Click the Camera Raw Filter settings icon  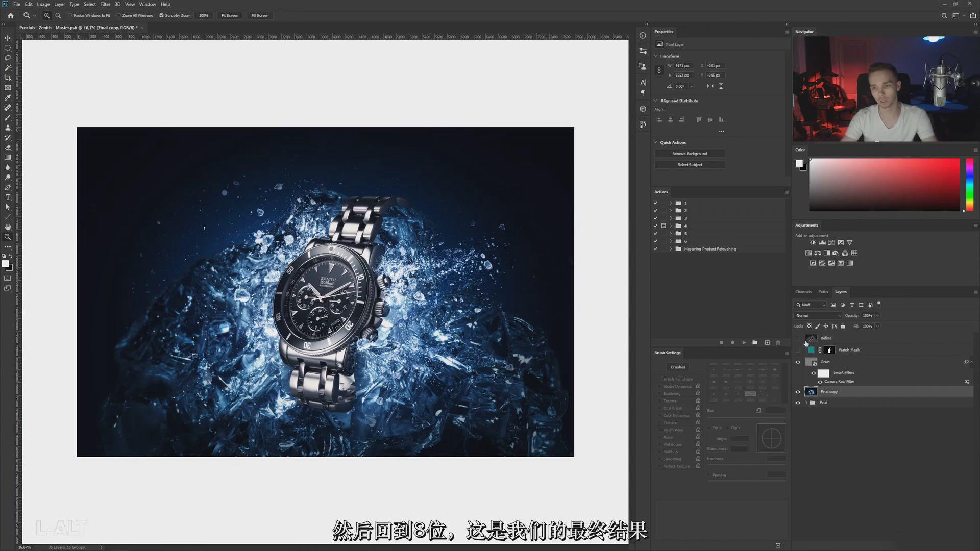pyautogui.click(x=968, y=381)
